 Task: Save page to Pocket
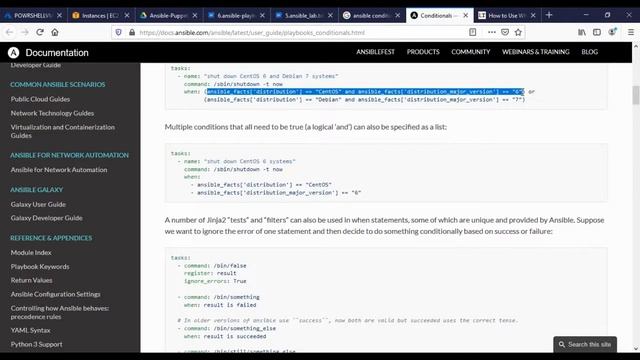(505, 32)
